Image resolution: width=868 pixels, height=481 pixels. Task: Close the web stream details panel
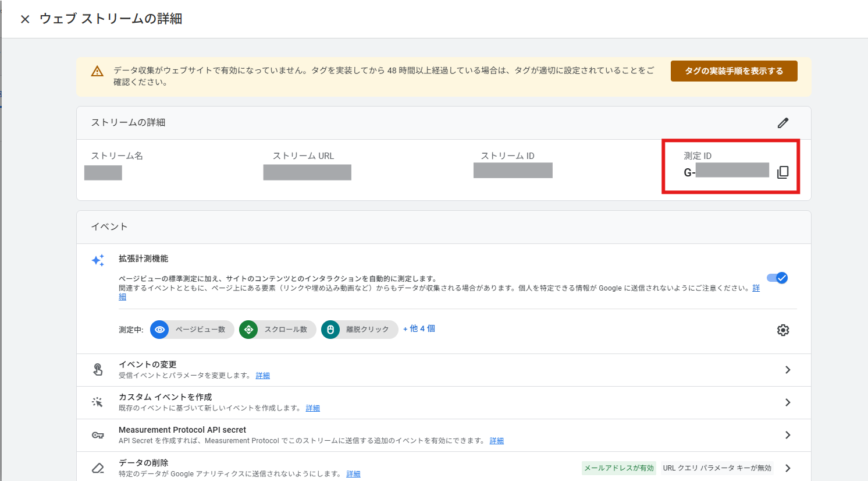(25, 19)
